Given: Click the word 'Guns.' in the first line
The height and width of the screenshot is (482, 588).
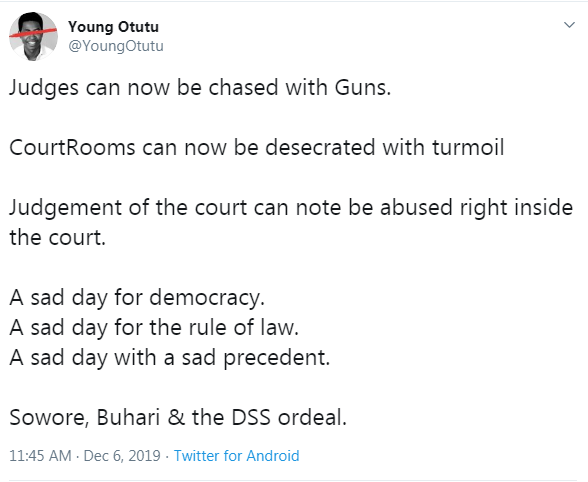Looking at the screenshot, I should click(363, 88).
